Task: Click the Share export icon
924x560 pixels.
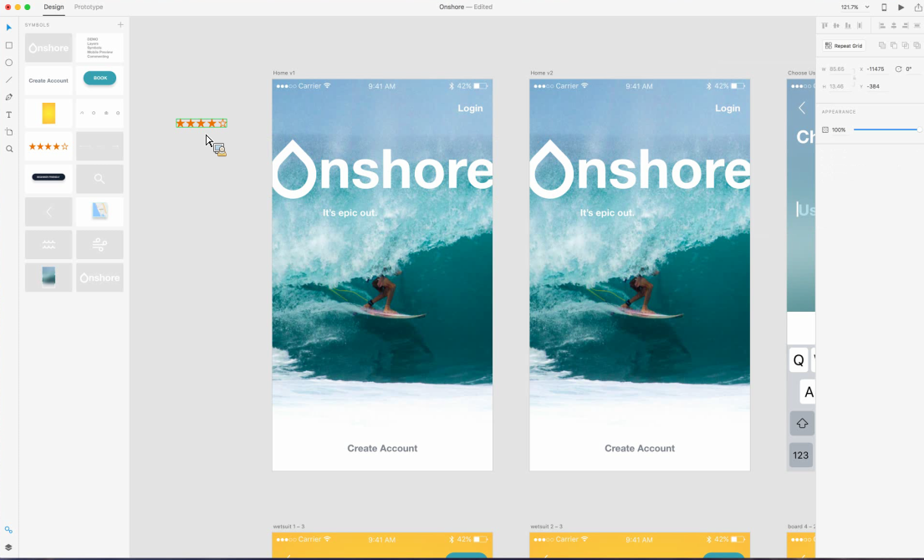Action: (x=917, y=7)
